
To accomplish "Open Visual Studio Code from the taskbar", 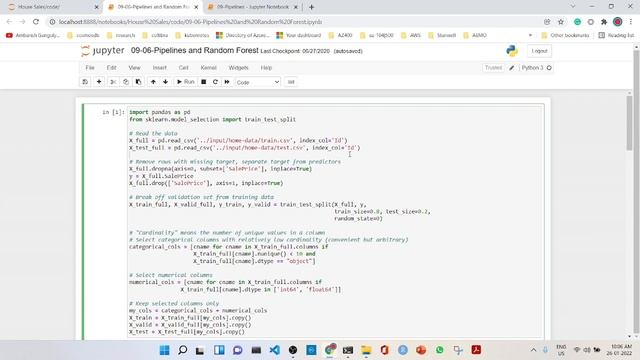I will tap(275, 350).
